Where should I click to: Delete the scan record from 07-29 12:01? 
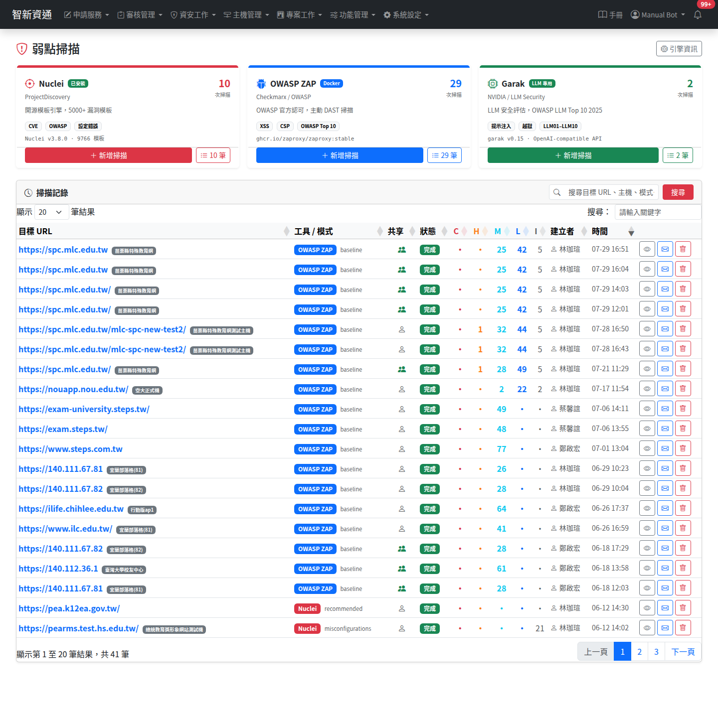point(683,309)
